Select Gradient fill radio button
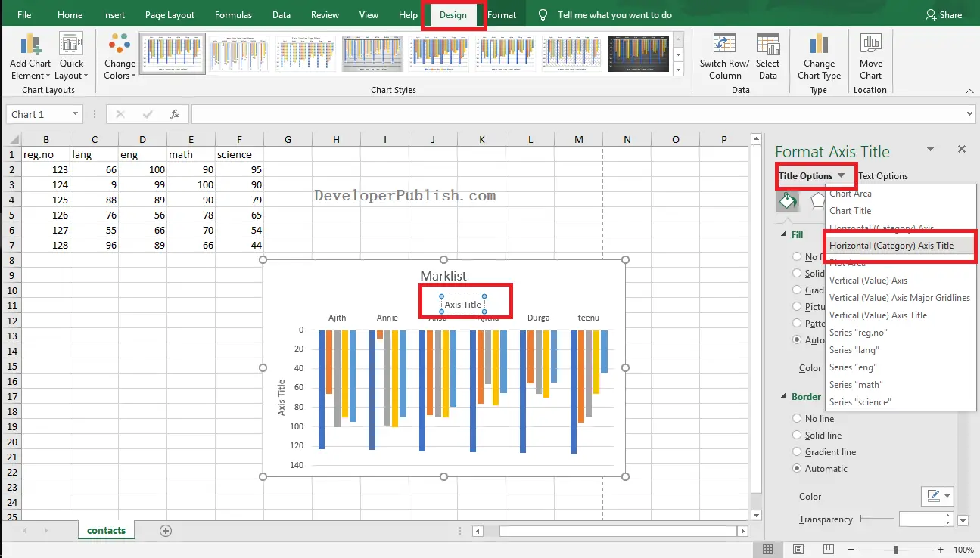 (796, 290)
